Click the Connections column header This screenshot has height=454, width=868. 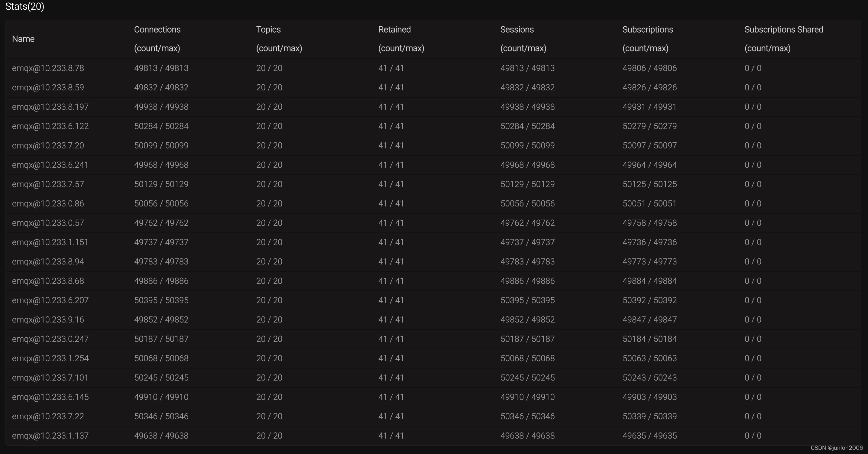click(157, 30)
